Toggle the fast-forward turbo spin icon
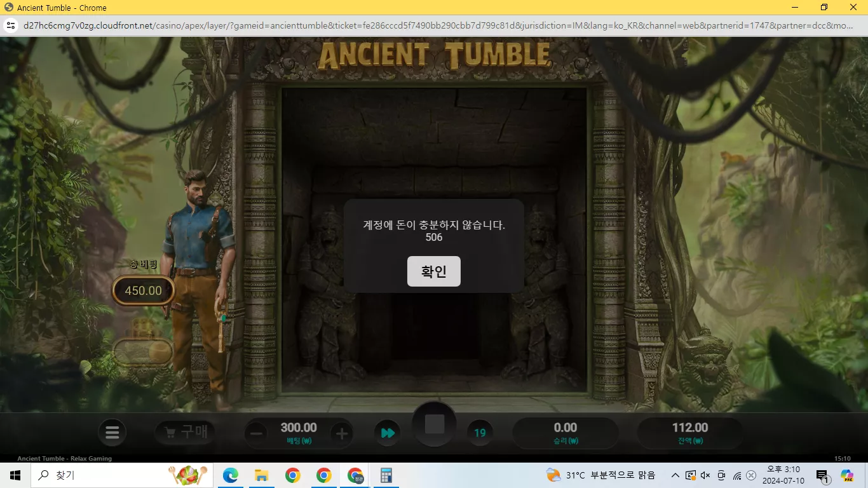Viewport: 868px width, 488px height. pos(388,433)
